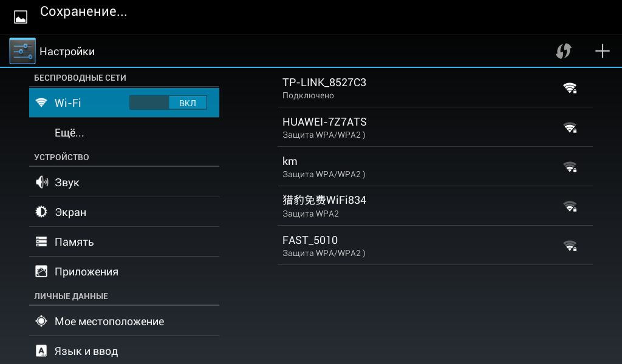
Task: Open the Settings app icon in the header
Action: 22,51
